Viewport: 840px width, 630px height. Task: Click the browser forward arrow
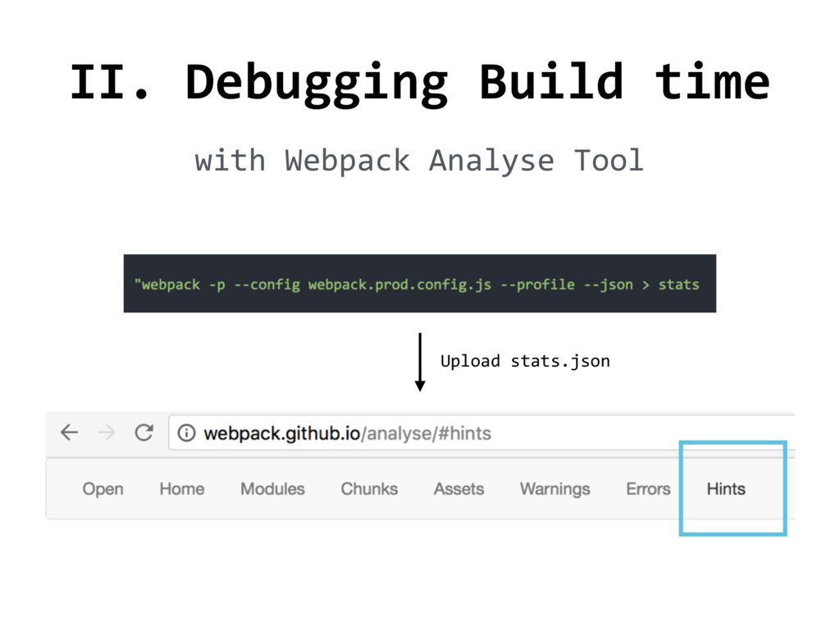point(107,431)
